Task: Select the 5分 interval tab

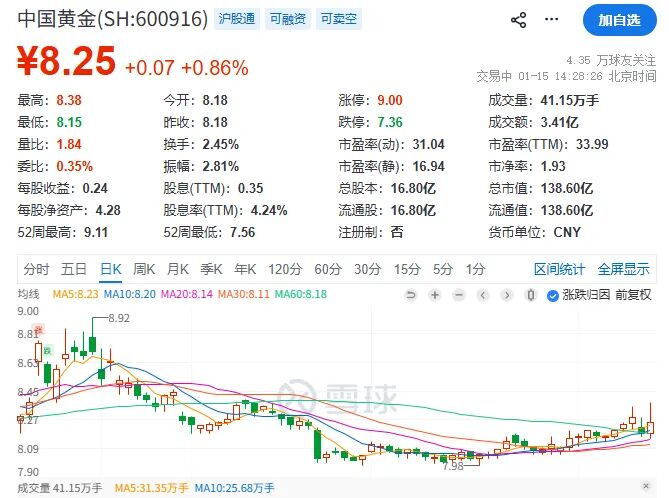Action: (443, 269)
